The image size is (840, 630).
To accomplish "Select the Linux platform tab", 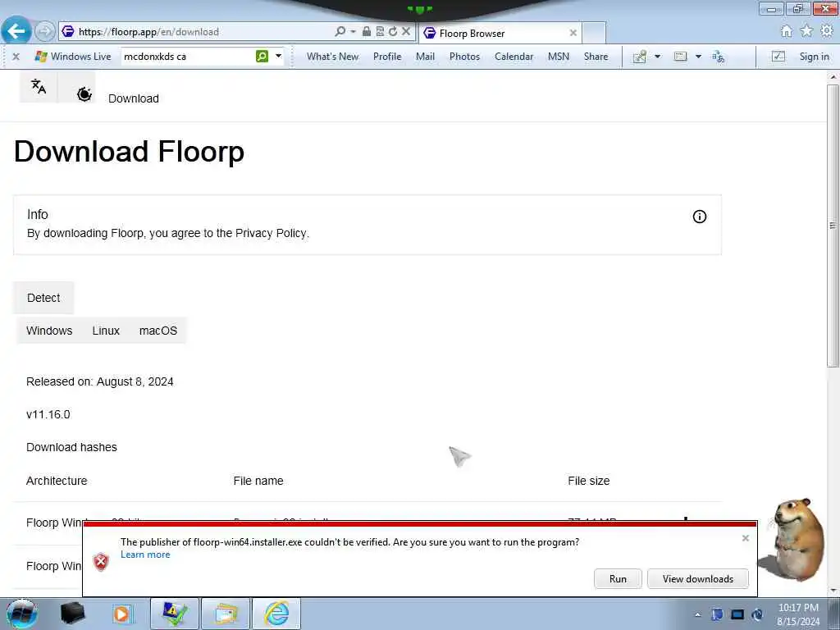I will click(x=106, y=331).
